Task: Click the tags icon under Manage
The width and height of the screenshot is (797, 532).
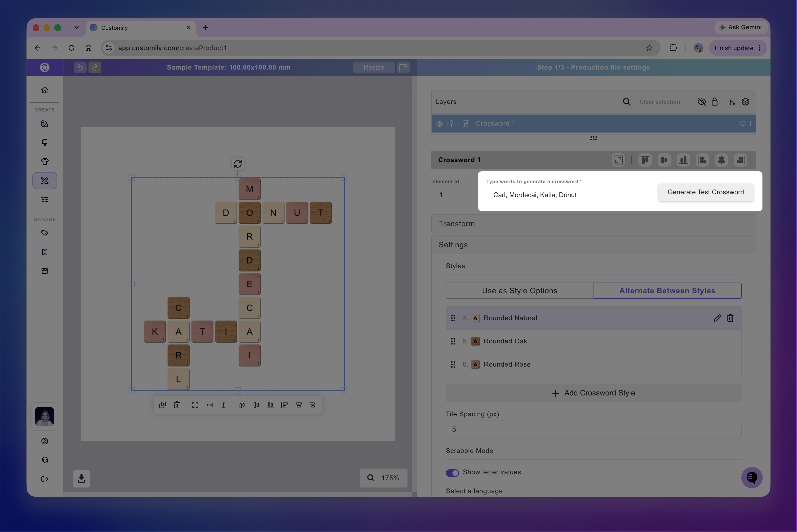Action: (44, 233)
